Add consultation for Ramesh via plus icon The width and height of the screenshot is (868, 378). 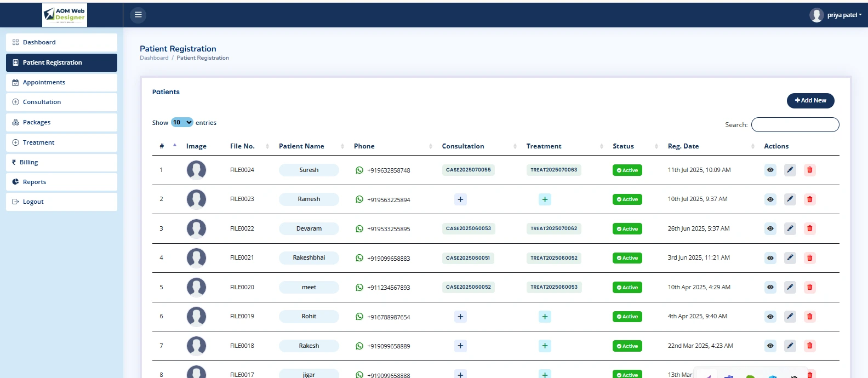(460, 199)
